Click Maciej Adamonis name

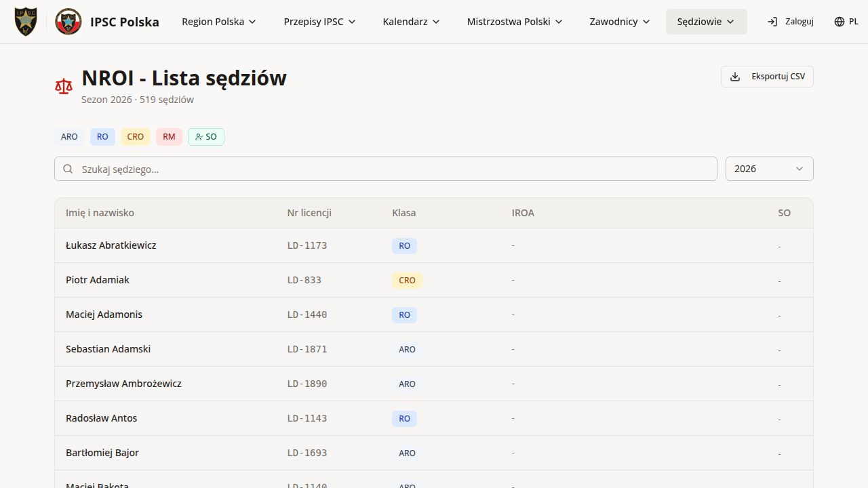[x=104, y=314]
